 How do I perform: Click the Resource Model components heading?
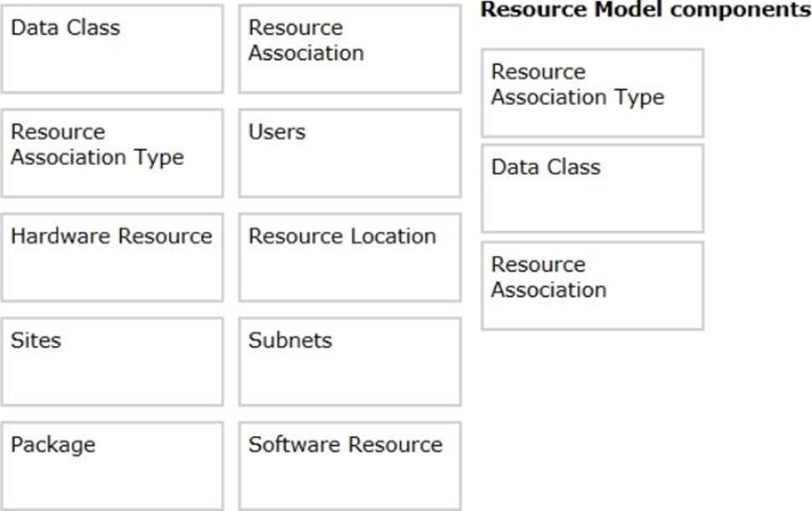pos(645,10)
